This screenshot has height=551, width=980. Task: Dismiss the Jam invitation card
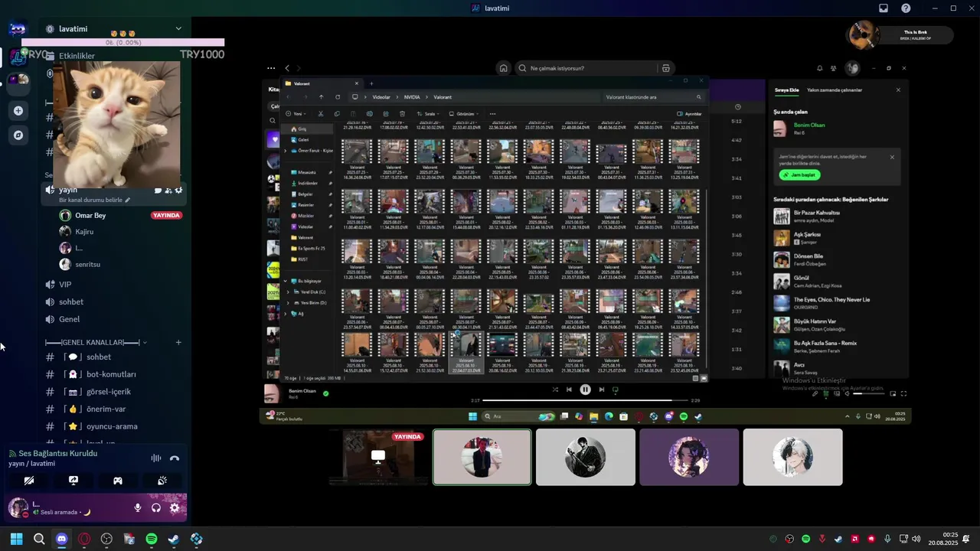892,157
